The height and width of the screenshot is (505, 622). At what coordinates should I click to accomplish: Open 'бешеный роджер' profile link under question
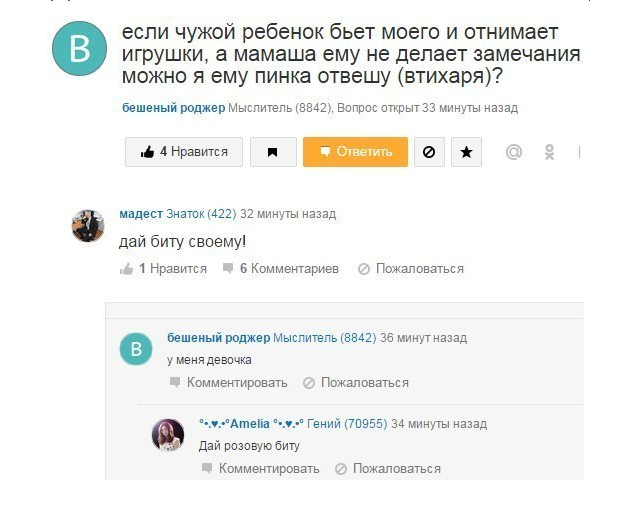pos(173,108)
